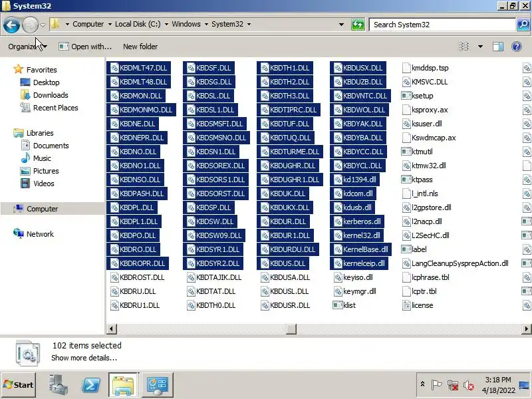Select the l_intl.nls file

pos(420,194)
